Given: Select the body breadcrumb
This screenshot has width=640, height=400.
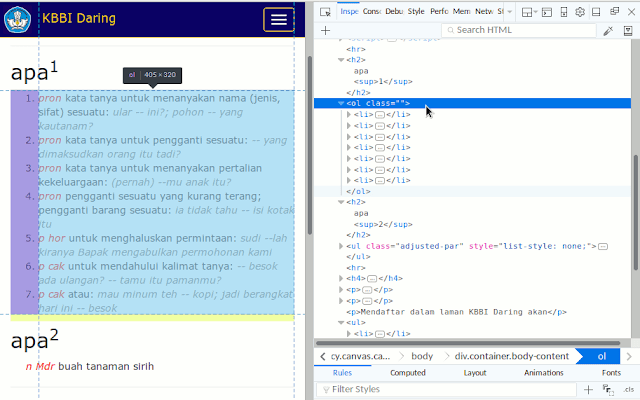Looking at the screenshot, I should coord(422,356).
